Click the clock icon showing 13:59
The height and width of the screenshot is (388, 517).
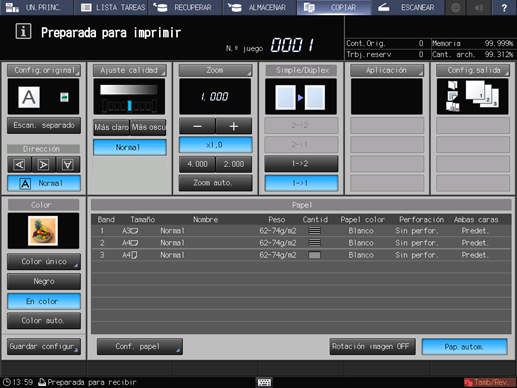[7, 382]
